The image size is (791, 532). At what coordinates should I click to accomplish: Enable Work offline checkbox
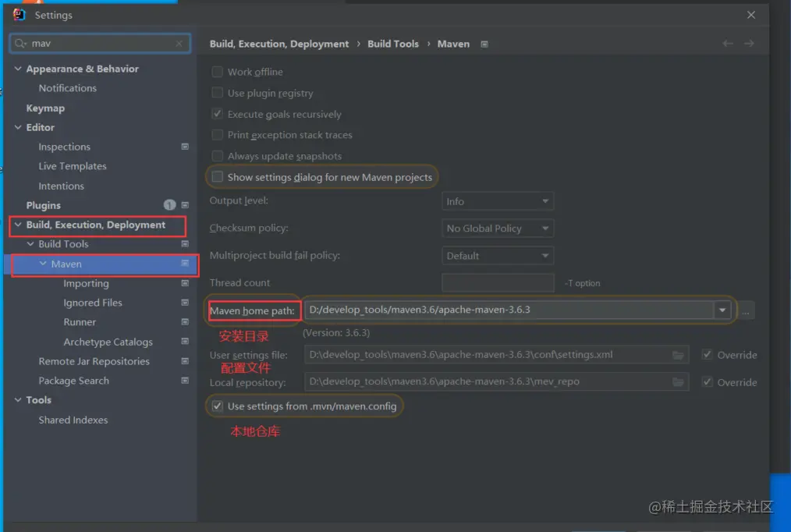(218, 72)
